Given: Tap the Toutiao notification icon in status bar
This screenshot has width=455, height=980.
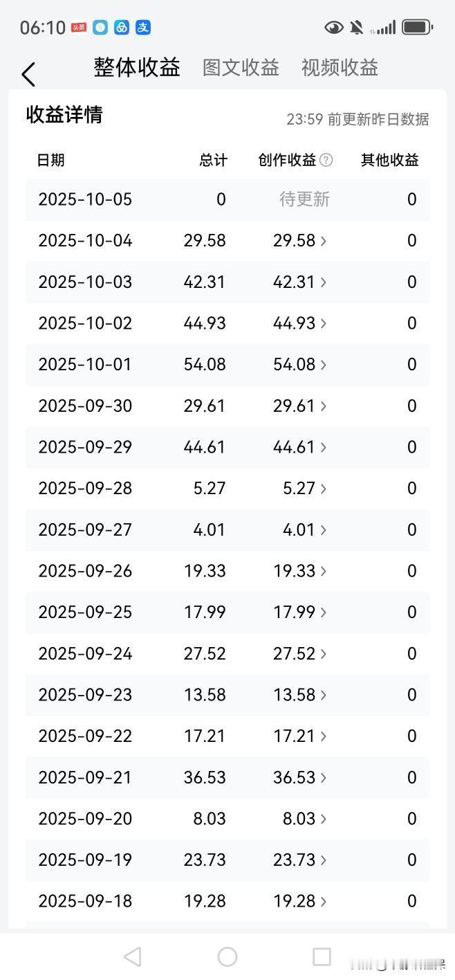Looking at the screenshot, I should tap(79, 28).
